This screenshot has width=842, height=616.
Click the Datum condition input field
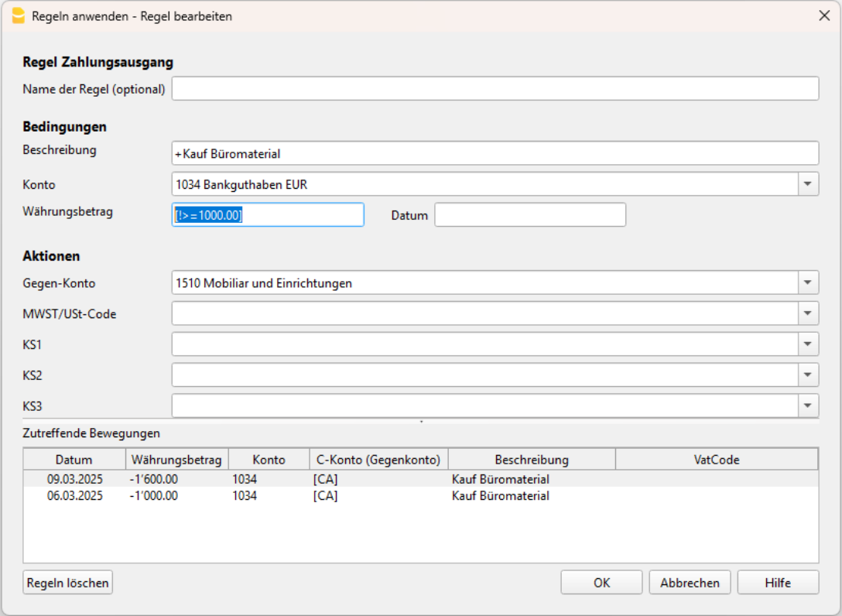(529, 215)
